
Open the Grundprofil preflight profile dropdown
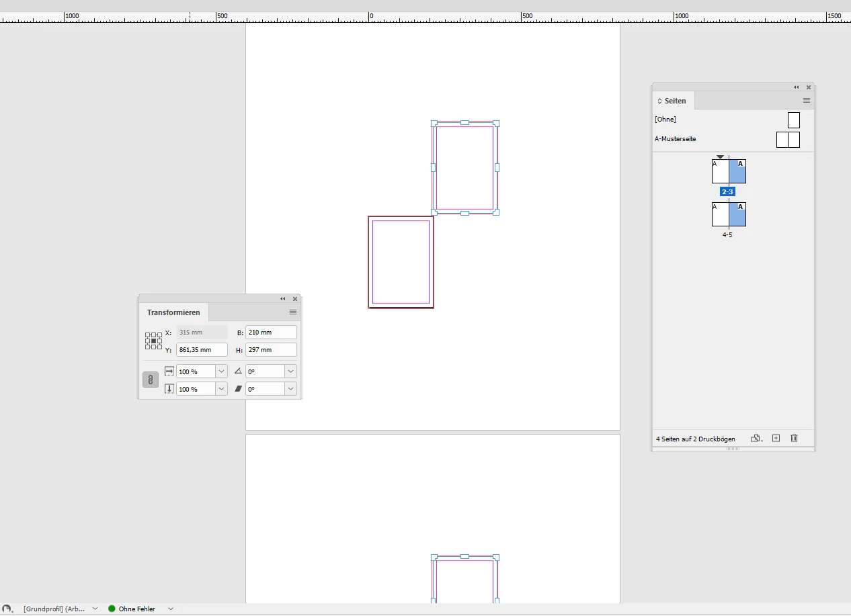[95, 609]
